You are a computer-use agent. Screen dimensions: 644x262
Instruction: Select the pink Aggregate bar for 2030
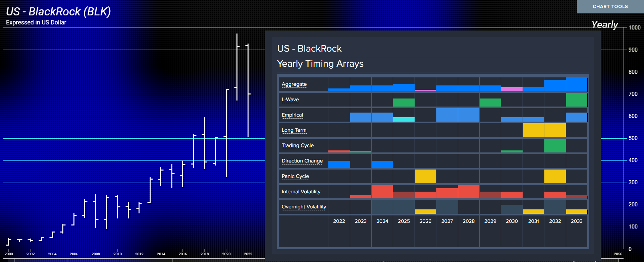tap(512, 89)
